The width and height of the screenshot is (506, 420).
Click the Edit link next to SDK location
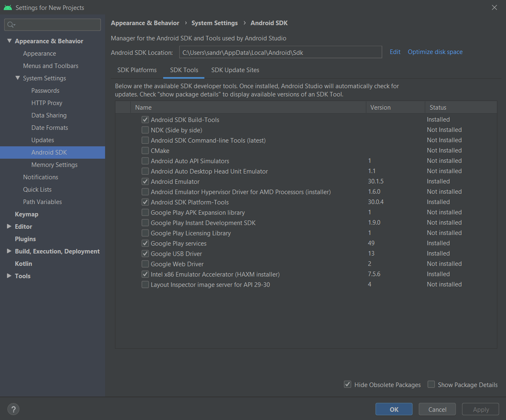click(395, 52)
